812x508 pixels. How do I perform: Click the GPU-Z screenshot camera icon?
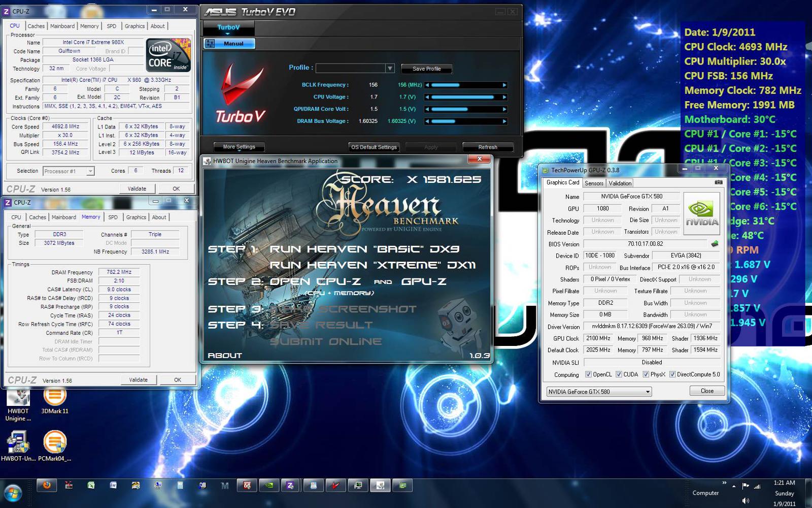pyautogui.click(x=718, y=182)
